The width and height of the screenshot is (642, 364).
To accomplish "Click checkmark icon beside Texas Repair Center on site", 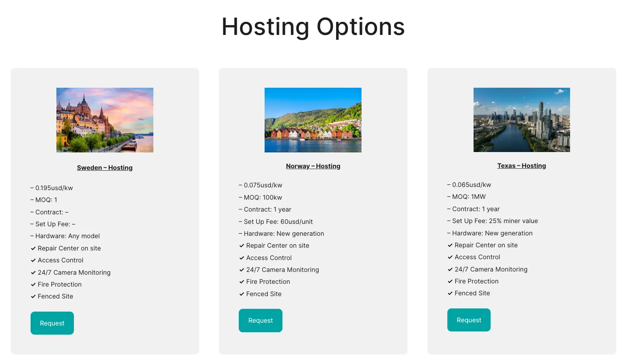I will pos(450,245).
